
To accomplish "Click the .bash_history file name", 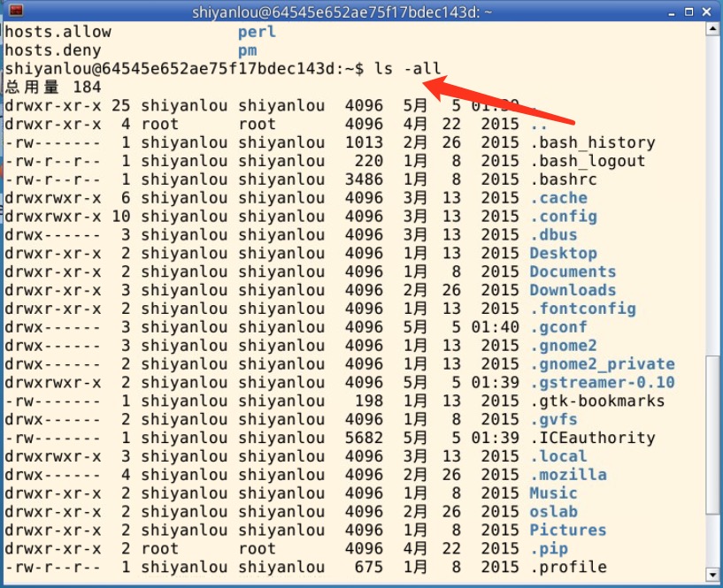I will coord(592,143).
